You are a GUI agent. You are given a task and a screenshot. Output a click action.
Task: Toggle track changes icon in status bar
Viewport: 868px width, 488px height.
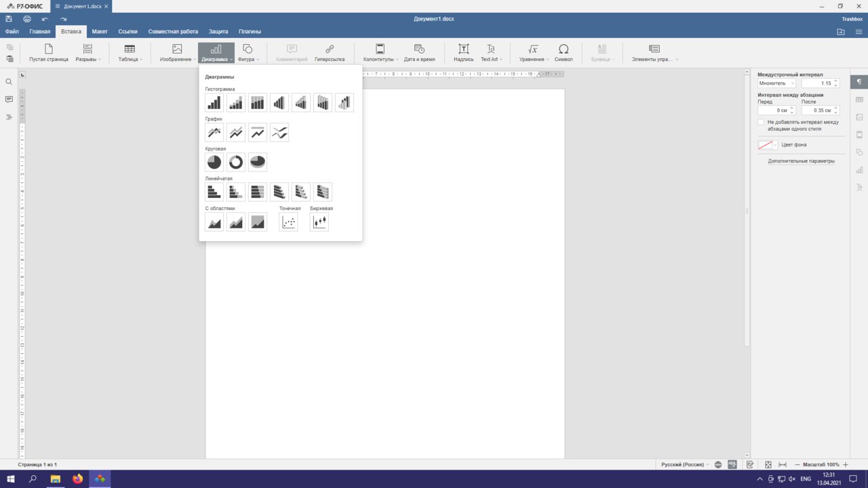(x=750, y=464)
